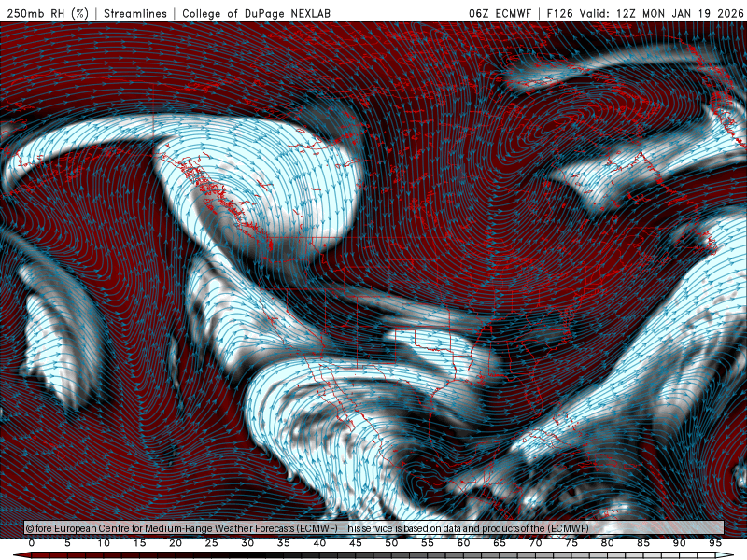Select the 'Streamlines' header label
This screenshot has height=560, width=747.
click(x=135, y=13)
